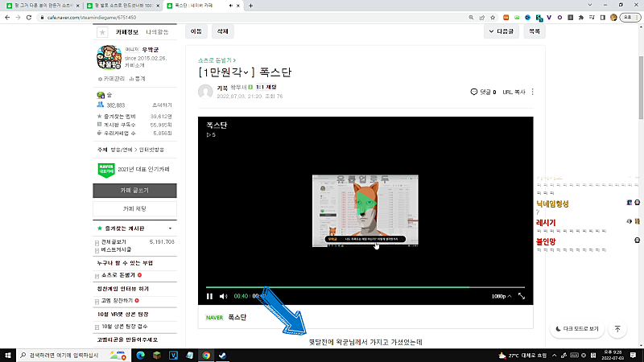This screenshot has width=644, height=362.
Task: Click the 닉네임형성 chat name
Action: click(552, 204)
